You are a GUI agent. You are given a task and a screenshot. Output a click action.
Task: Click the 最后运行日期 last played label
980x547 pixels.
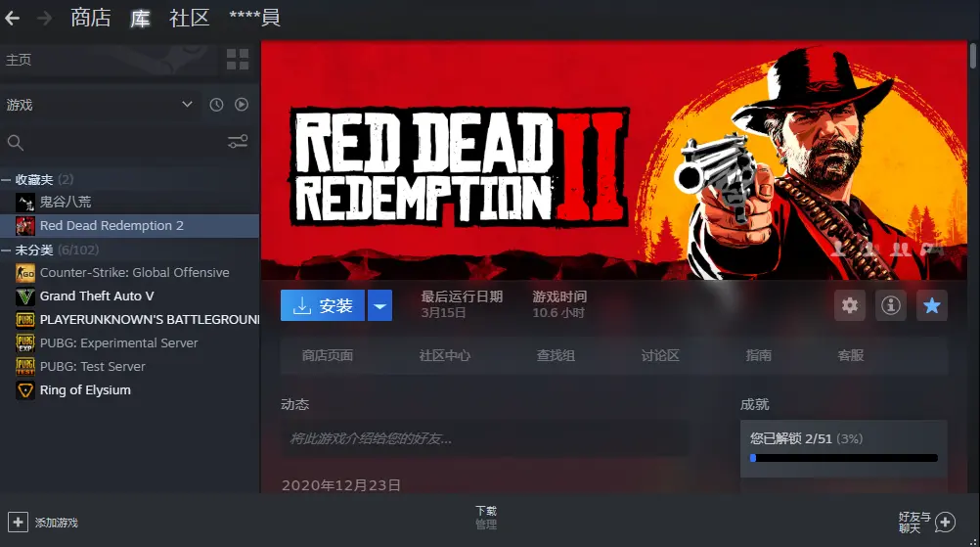pos(462,296)
